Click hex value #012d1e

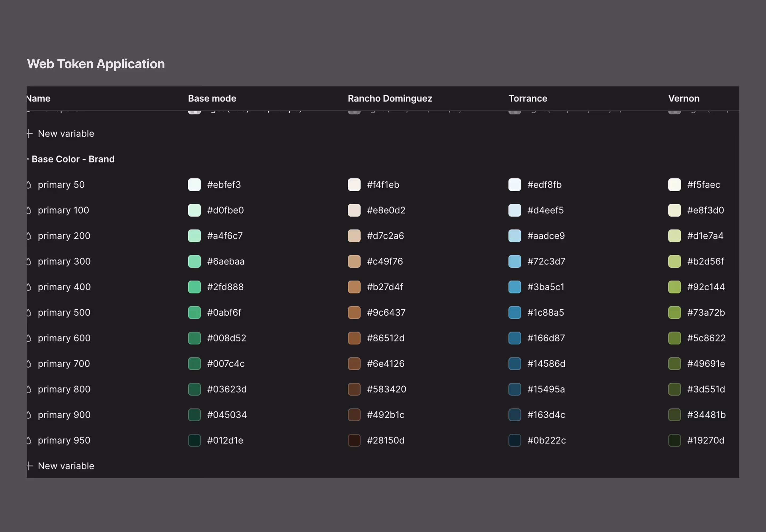(x=225, y=440)
